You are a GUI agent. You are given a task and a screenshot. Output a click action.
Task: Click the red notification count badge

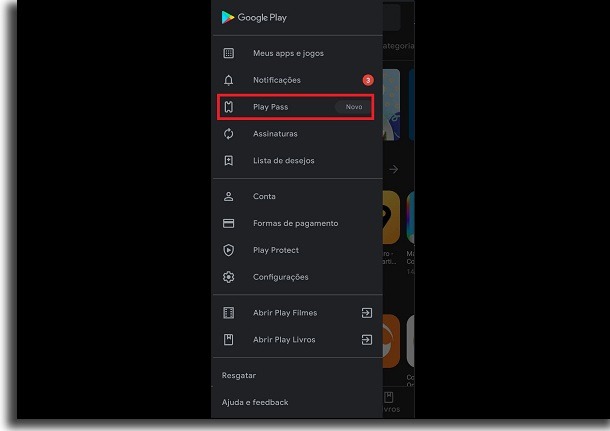(x=368, y=80)
